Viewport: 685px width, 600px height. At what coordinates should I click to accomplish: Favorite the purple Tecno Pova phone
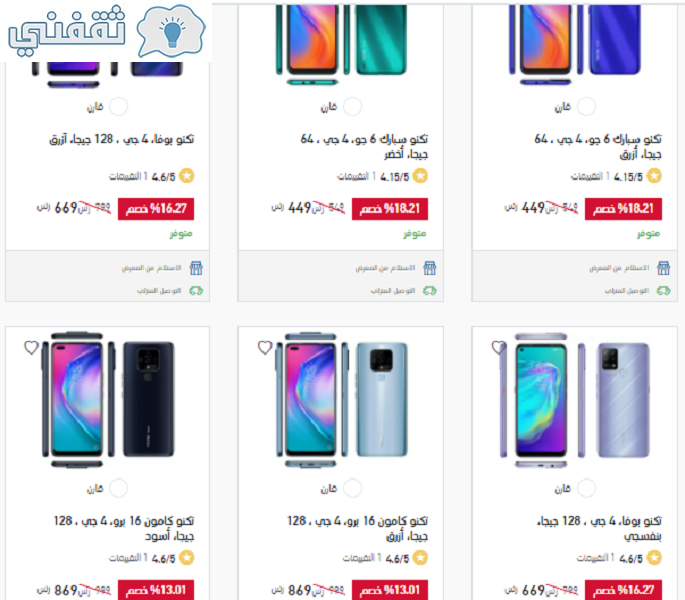[x=498, y=348]
